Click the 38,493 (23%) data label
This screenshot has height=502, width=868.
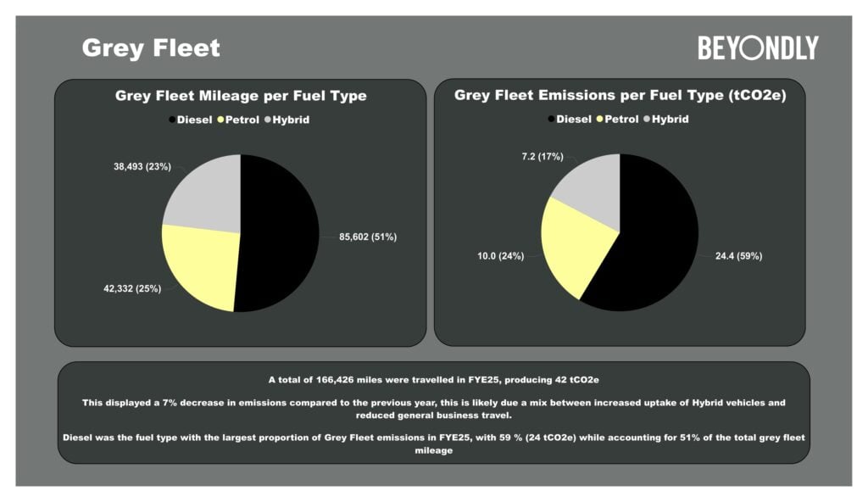(142, 167)
